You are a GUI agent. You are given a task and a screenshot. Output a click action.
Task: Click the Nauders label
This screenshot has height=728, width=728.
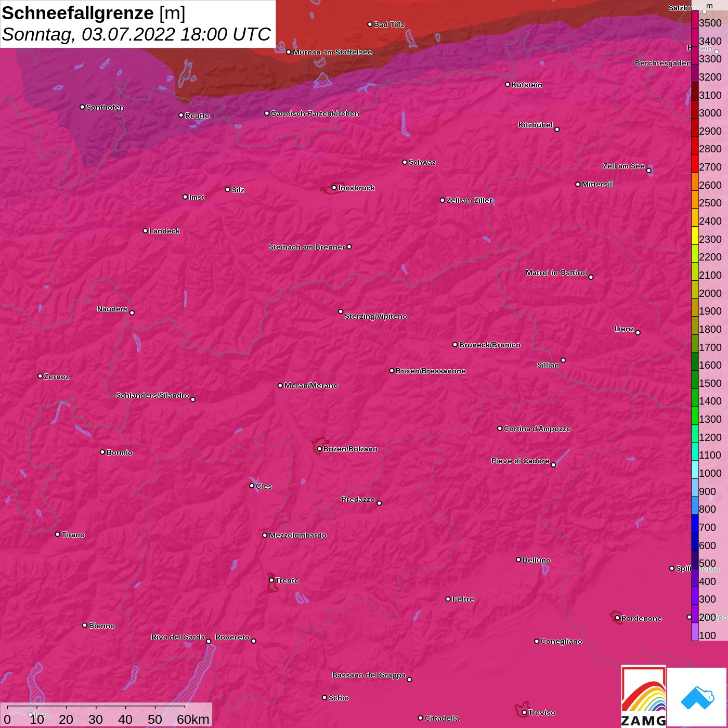tap(112, 309)
